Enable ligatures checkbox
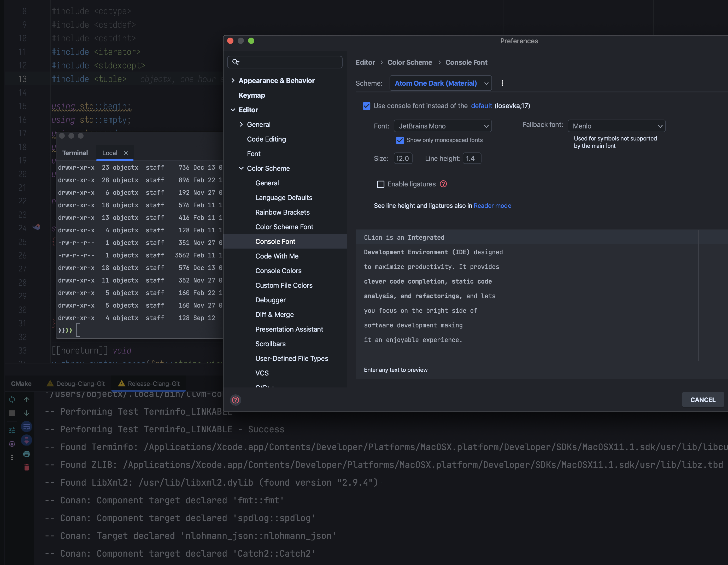The height and width of the screenshot is (565, 728). 381,184
